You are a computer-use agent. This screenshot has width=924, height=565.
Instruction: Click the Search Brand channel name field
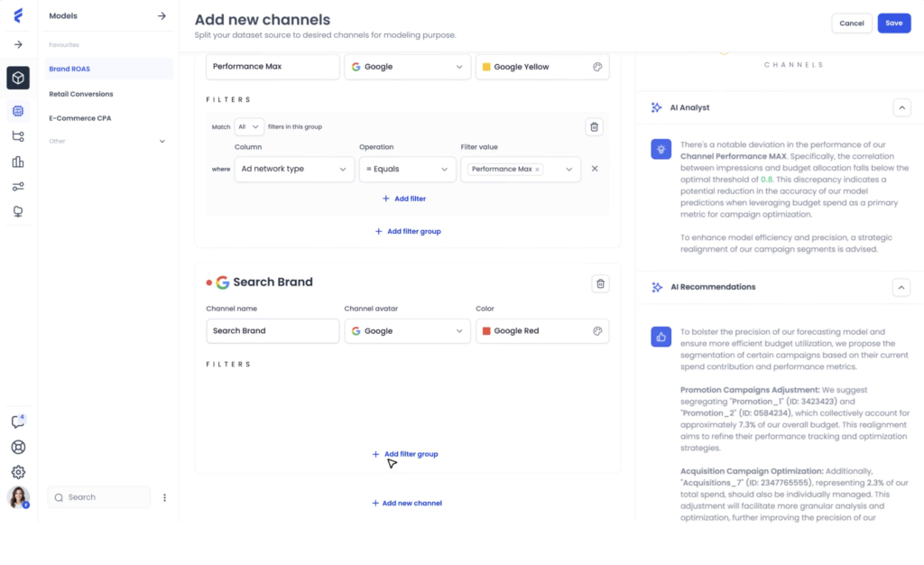tap(273, 331)
